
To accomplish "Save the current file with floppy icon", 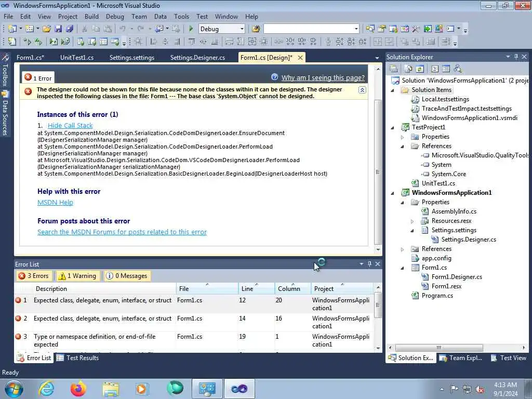I will coord(58,29).
